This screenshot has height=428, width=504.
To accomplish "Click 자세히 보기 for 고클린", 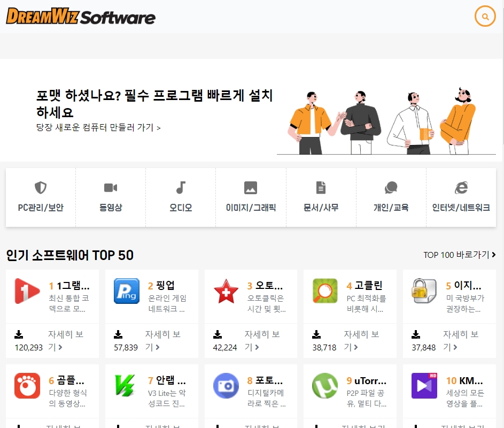I will click(x=361, y=341).
